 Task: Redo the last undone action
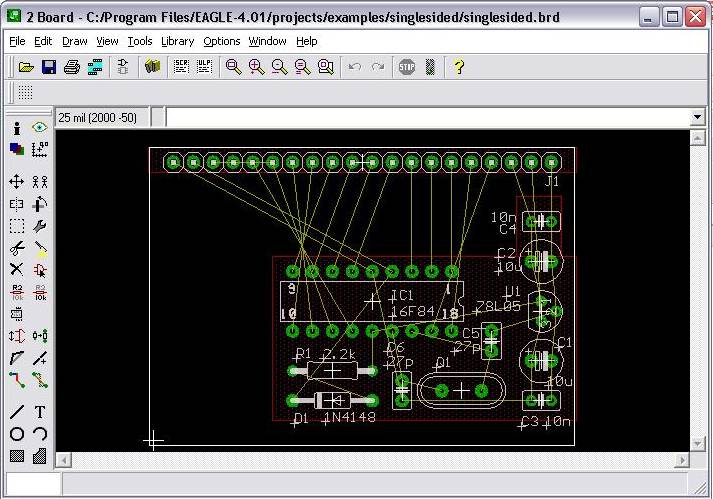378,67
